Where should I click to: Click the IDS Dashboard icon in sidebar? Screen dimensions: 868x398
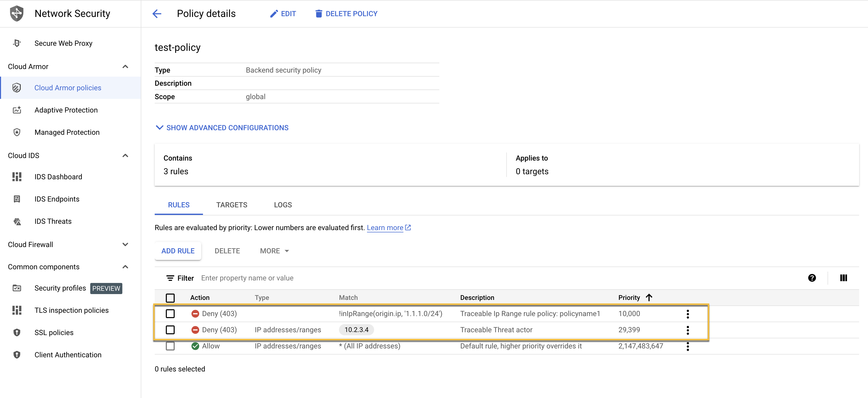click(x=17, y=176)
